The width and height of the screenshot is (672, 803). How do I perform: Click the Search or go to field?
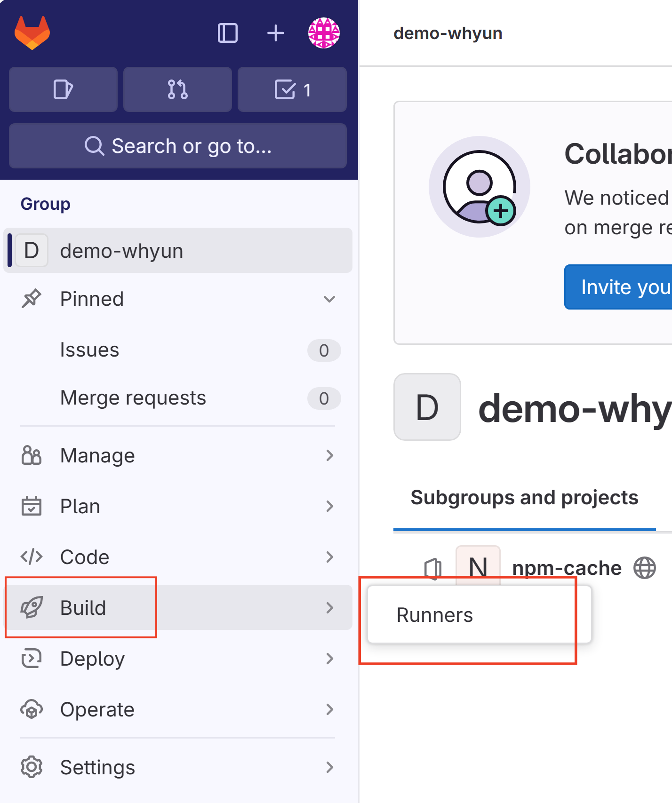pos(178,146)
